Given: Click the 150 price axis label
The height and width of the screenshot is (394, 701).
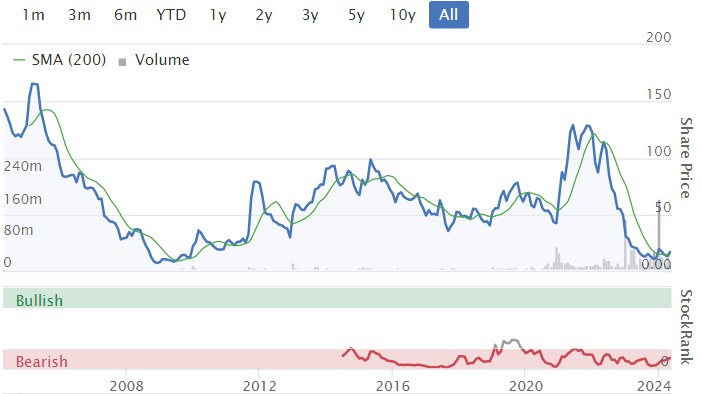Looking at the screenshot, I should 659,94.
